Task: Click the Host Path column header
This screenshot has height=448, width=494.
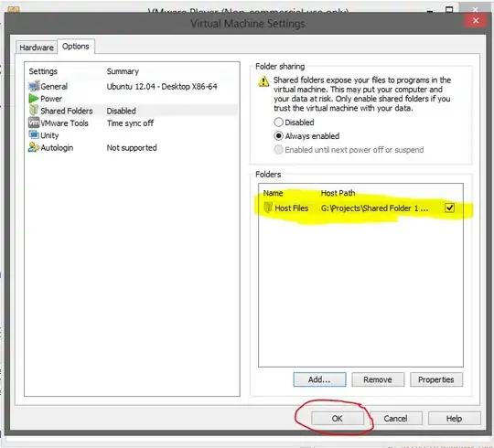Action: coord(338,193)
